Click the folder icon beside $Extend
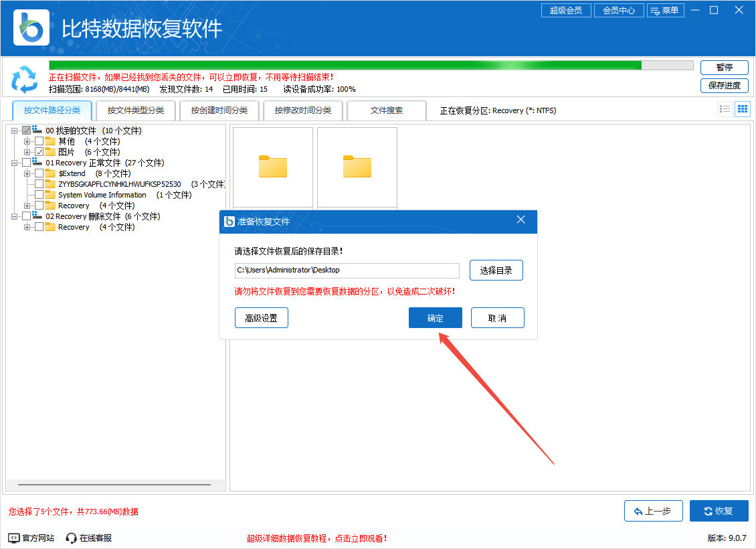 (50, 173)
